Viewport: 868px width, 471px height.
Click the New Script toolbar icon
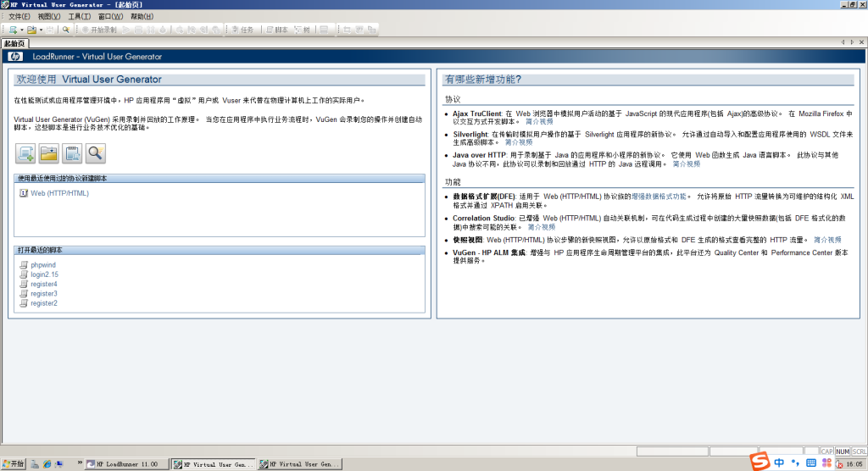(x=13, y=30)
